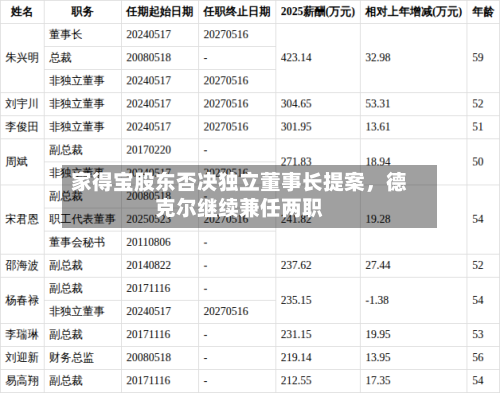Viewport: 500px width, 393px height.
Task: Select the 总裁 position in 朱兴明's rows
Action: [60, 58]
